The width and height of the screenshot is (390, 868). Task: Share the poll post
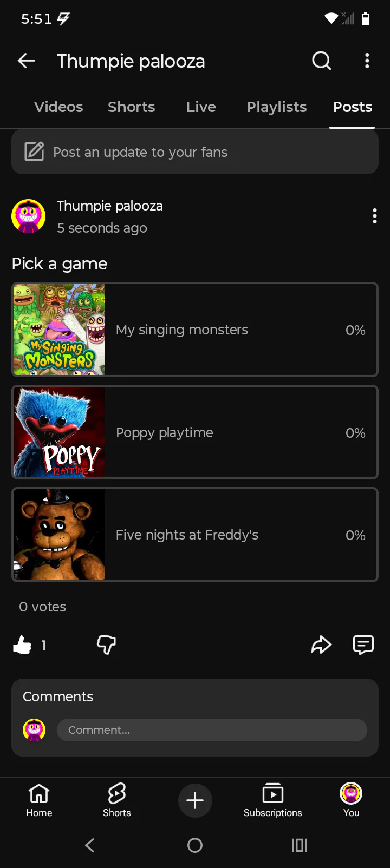coord(321,645)
